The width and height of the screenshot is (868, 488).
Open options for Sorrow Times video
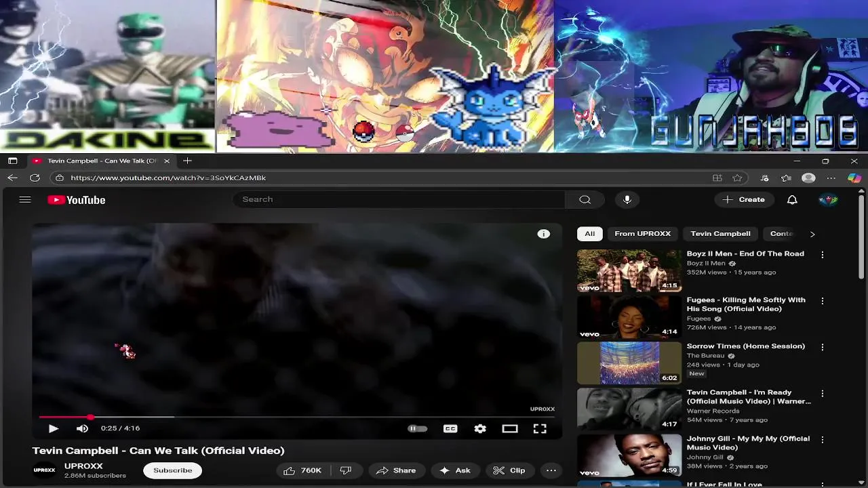[823, 347]
